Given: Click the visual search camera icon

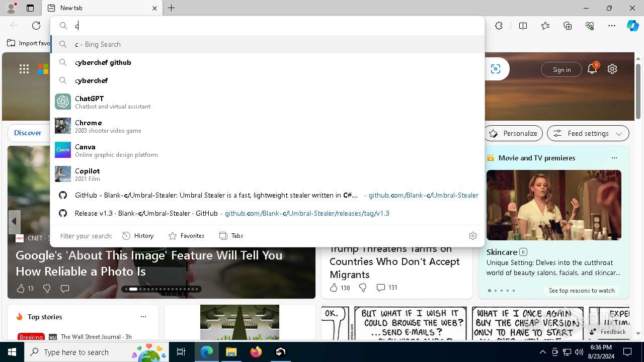Looking at the screenshot, I should pyautogui.click(x=496, y=69).
